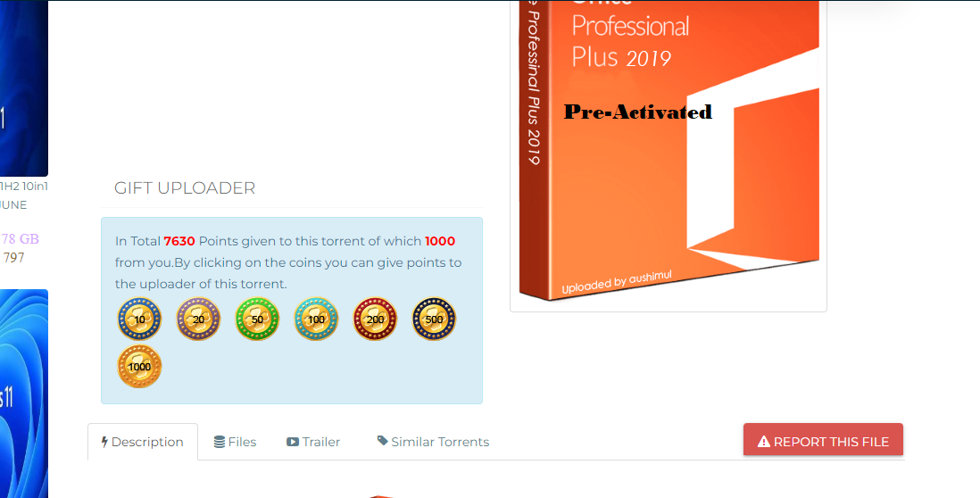Image resolution: width=980 pixels, height=498 pixels.
Task: Open the Trailer tab
Action: [x=313, y=442]
